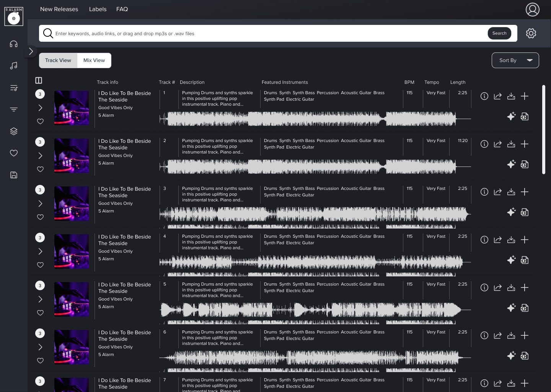This screenshot has height=392, width=551.
Task: Open the headphones listen section in sidebar
Action: (x=14, y=44)
